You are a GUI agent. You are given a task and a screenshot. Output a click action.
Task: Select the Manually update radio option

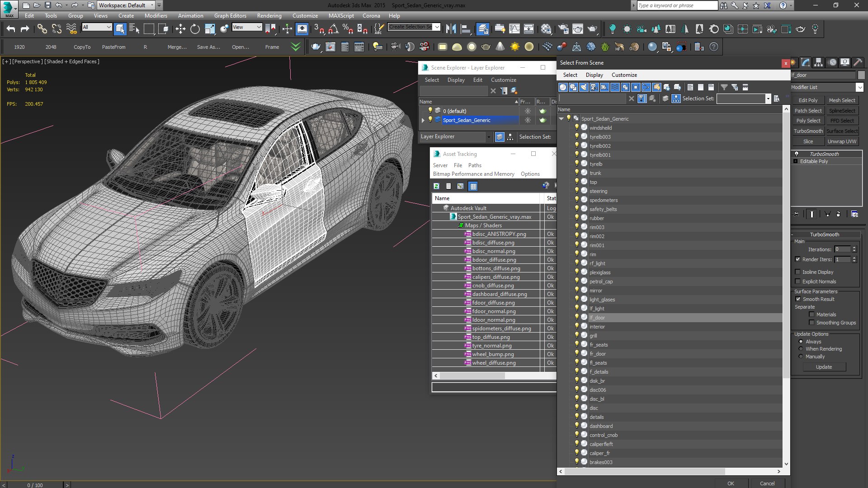[801, 357]
